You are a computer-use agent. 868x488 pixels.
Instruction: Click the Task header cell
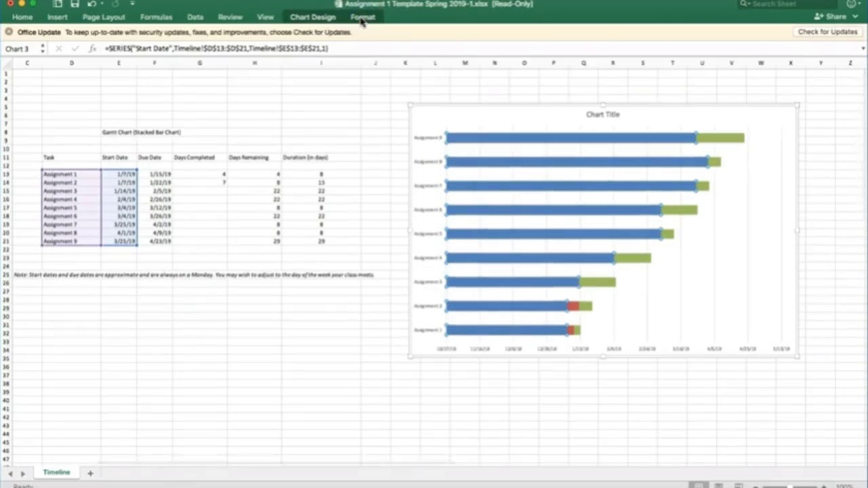pos(71,157)
